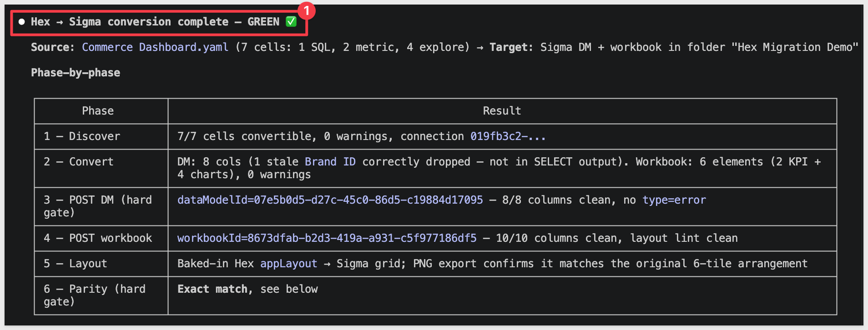Image resolution: width=868 pixels, height=330 pixels.
Task: Click the white bullet dot before Hex
Action: 21,22
